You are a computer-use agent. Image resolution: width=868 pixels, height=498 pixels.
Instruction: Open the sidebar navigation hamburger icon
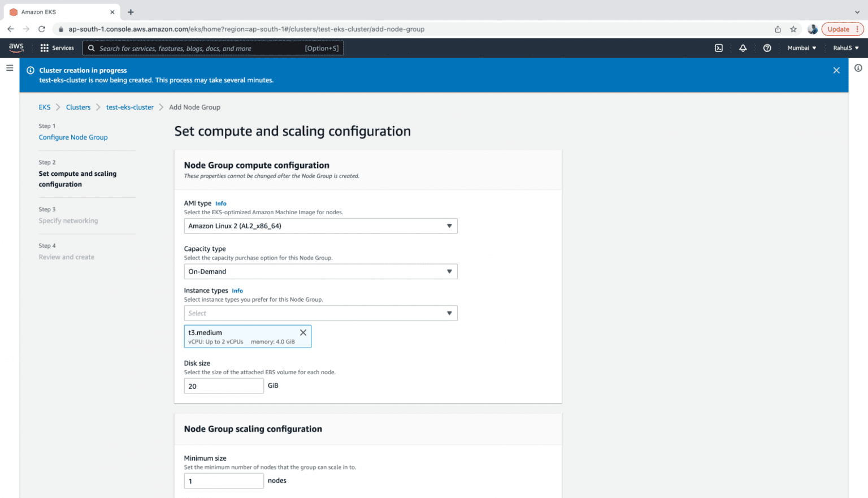click(x=10, y=68)
